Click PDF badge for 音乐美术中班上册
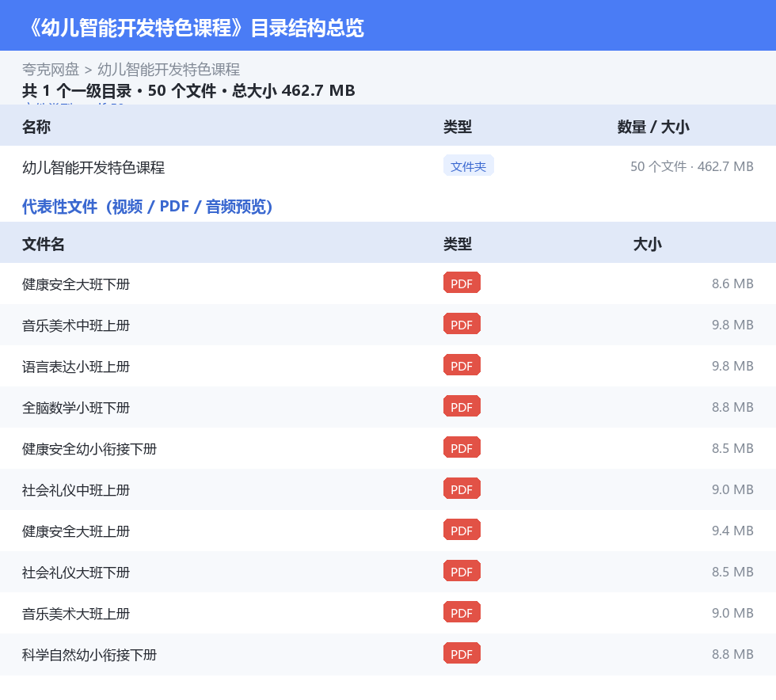The image size is (776, 700). [x=462, y=324]
